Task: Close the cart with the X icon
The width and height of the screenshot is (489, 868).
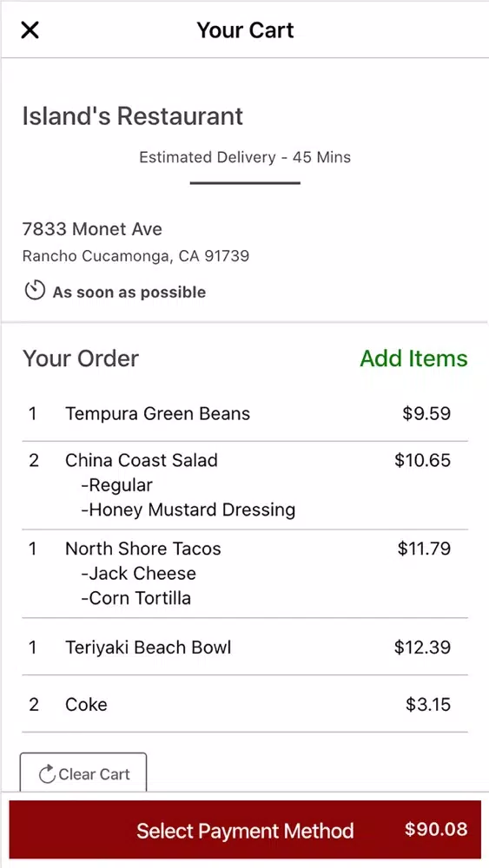Action: (x=30, y=30)
